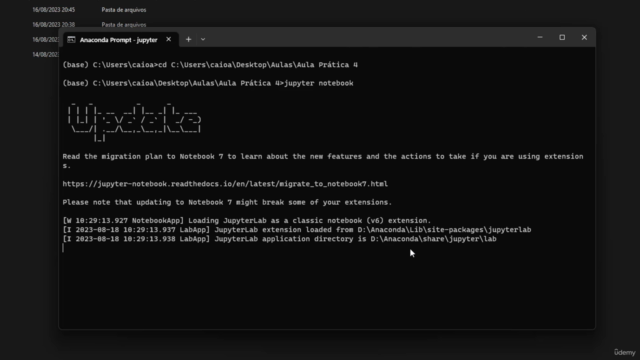The height and width of the screenshot is (360, 640).
Task: Click the terminal icon in the tab
Action: pyautogui.click(x=71, y=40)
